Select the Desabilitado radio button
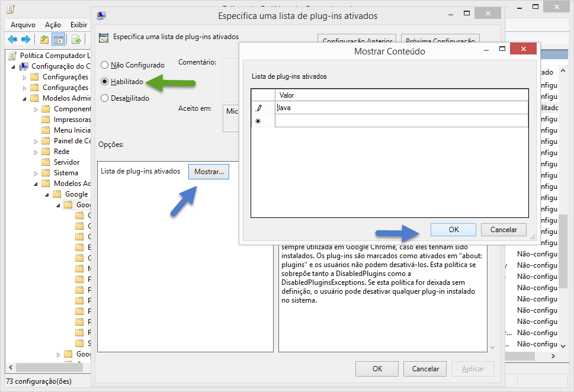The height and width of the screenshot is (392, 574). (x=105, y=98)
